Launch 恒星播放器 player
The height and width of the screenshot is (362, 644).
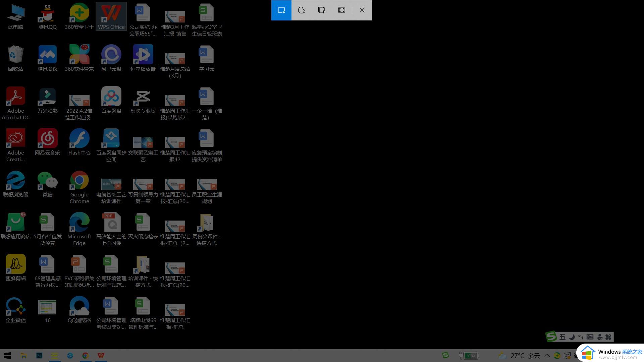[143, 58]
